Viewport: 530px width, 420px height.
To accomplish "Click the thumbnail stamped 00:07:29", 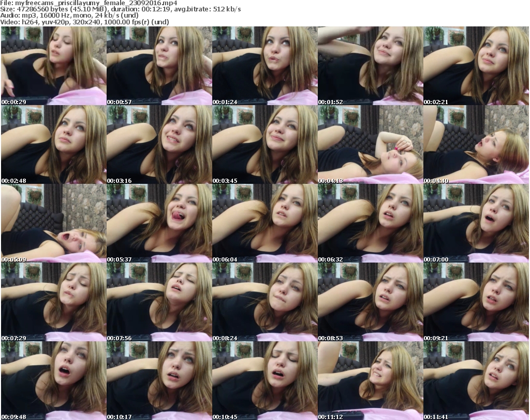I will pos(54,302).
